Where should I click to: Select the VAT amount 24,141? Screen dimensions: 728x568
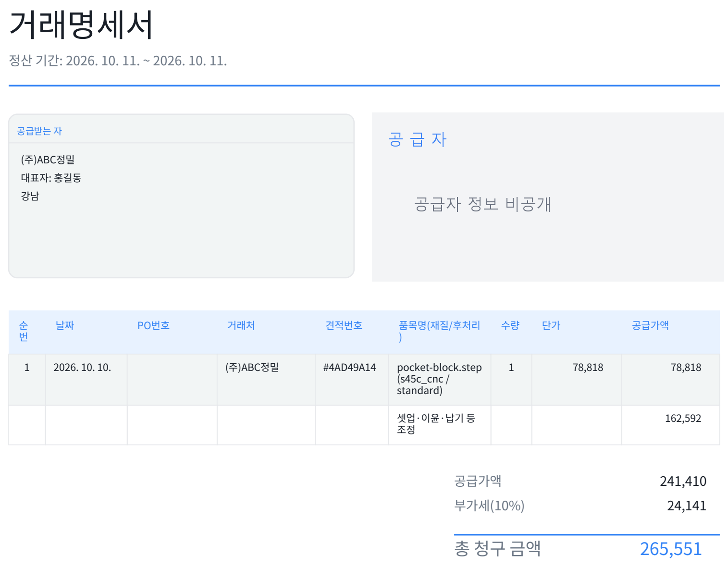coord(687,506)
